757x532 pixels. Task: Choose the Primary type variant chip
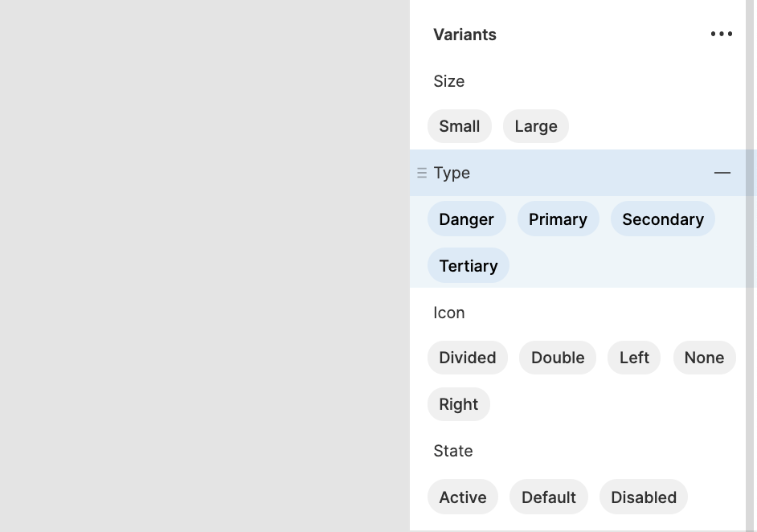click(x=558, y=219)
